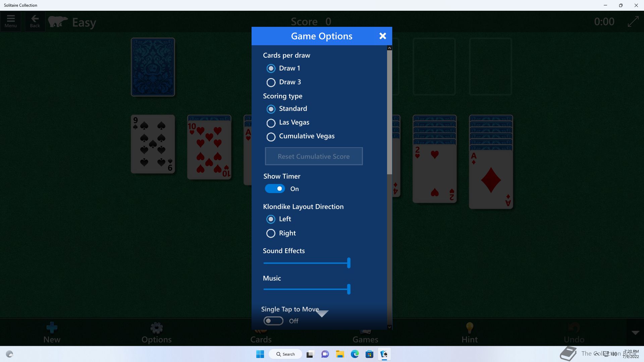Click options scrollbar down arrow
The width and height of the screenshot is (644, 362).
[389, 327]
